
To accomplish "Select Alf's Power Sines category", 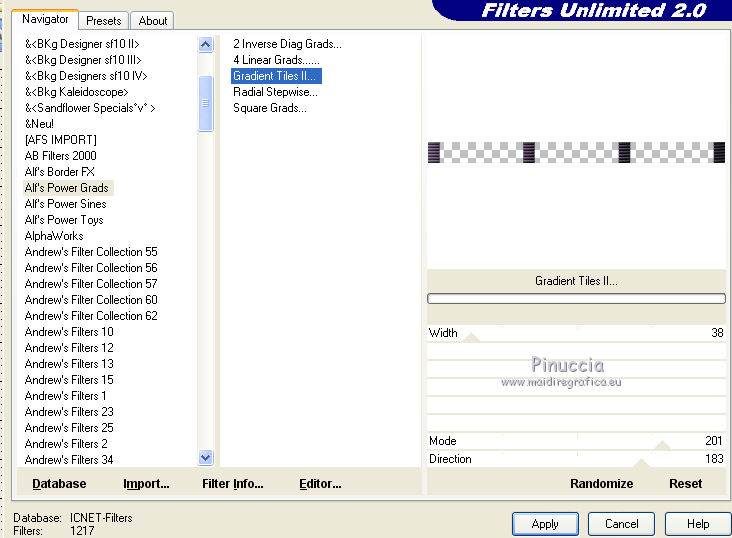I will coord(65,204).
